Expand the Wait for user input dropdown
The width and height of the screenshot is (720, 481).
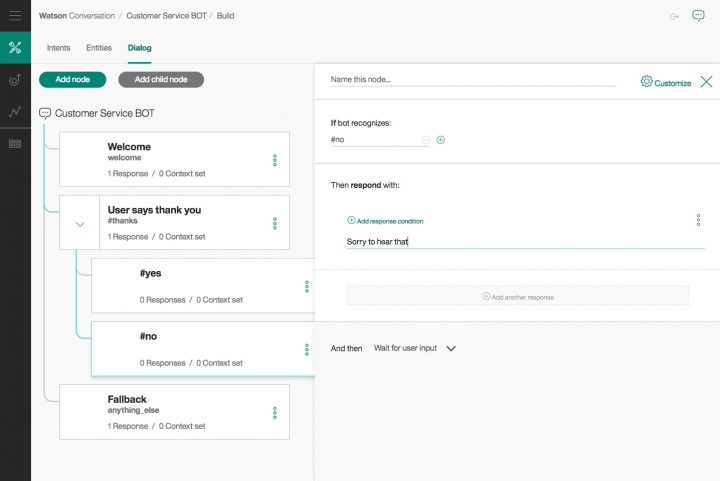451,348
